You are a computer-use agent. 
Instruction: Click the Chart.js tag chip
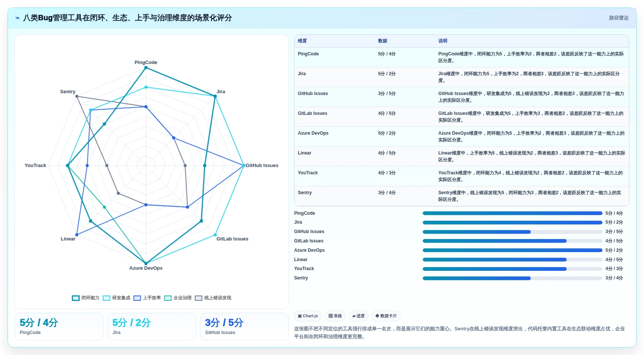pyautogui.click(x=308, y=316)
